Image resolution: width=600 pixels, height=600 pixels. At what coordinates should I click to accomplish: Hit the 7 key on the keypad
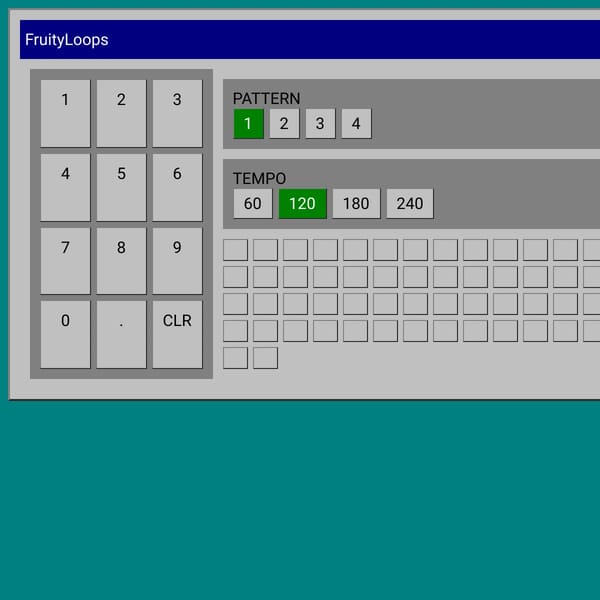point(65,261)
